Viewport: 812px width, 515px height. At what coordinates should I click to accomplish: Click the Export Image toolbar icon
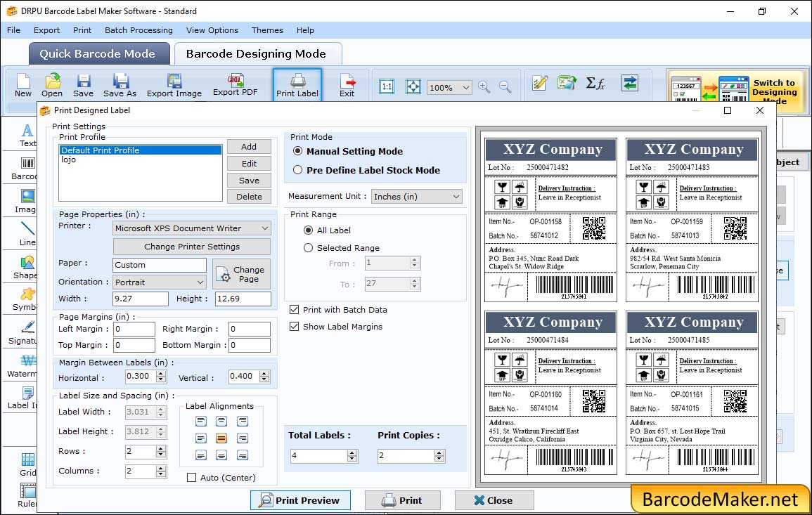click(x=174, y=86)
